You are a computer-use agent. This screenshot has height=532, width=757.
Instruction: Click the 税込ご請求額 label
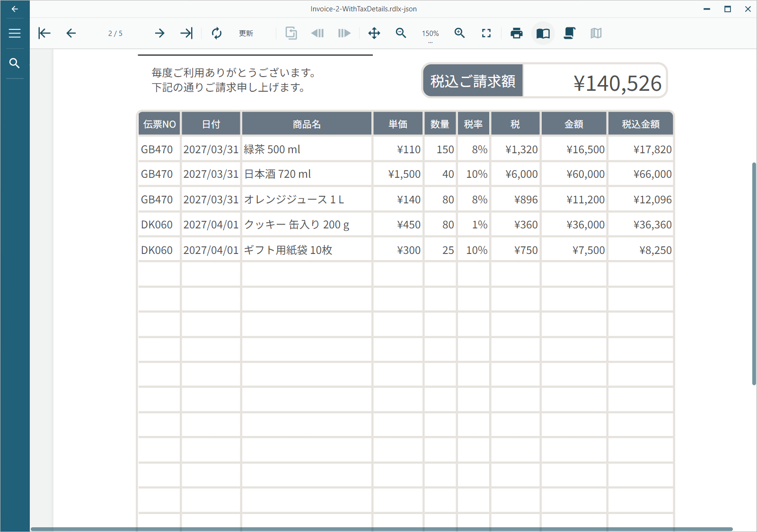(473, 81)
